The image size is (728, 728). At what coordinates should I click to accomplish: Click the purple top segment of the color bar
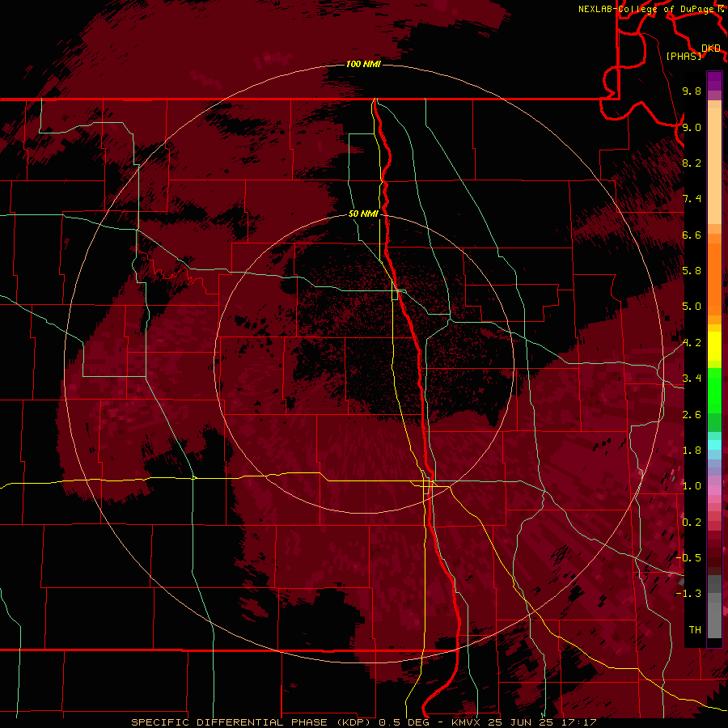(714, 81)
